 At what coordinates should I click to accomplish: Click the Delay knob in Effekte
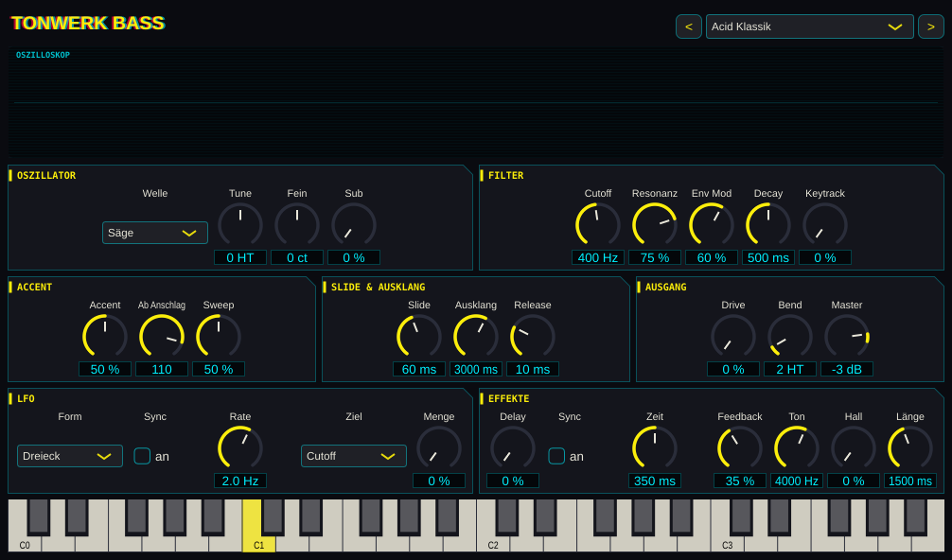513,448
